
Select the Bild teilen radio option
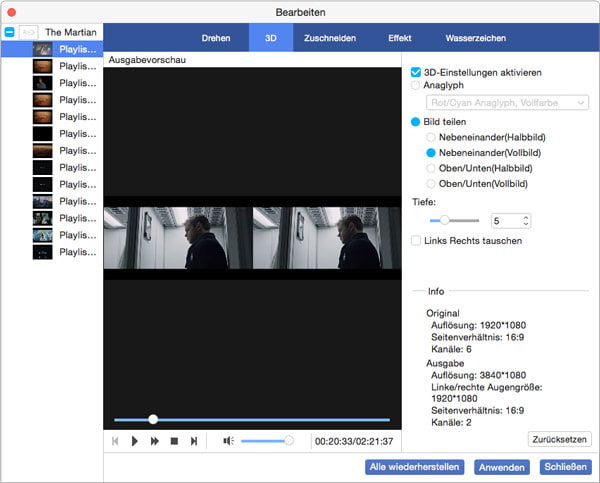pyautogui.click(x=415, y=122)
